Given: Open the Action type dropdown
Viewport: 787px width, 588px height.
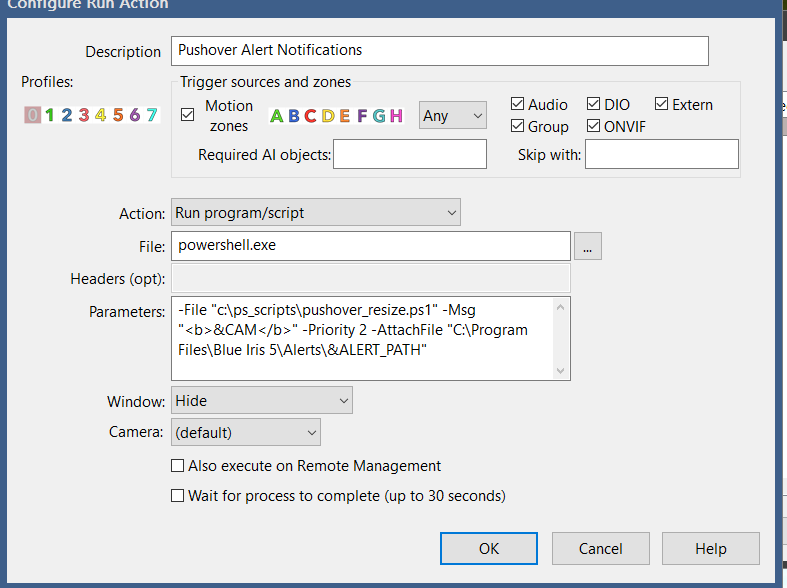Looking at the screenshot, I should [315, 213].
